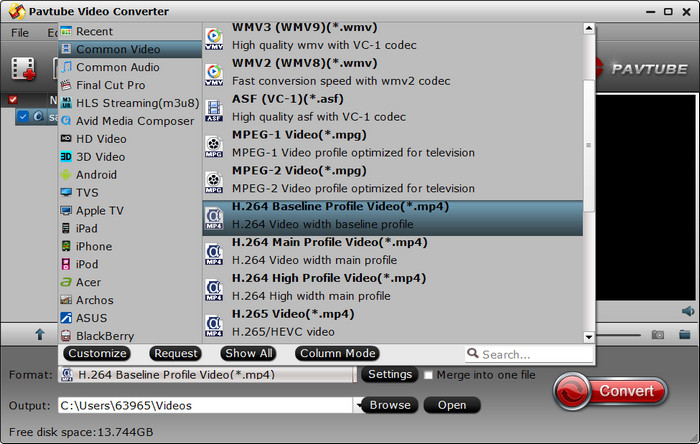Expand the Output path dropdown arrow
This screenshot has height=444, width=700.
tap(357, 405)
